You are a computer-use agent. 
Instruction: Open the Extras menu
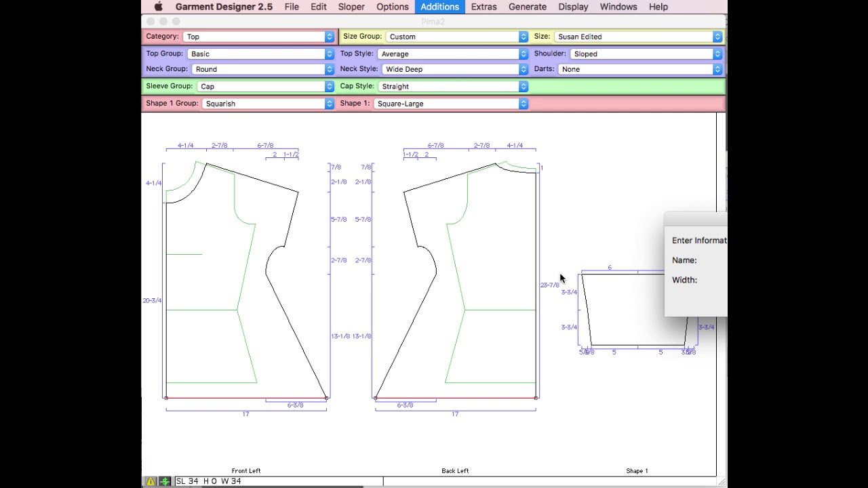pos(484,7)
